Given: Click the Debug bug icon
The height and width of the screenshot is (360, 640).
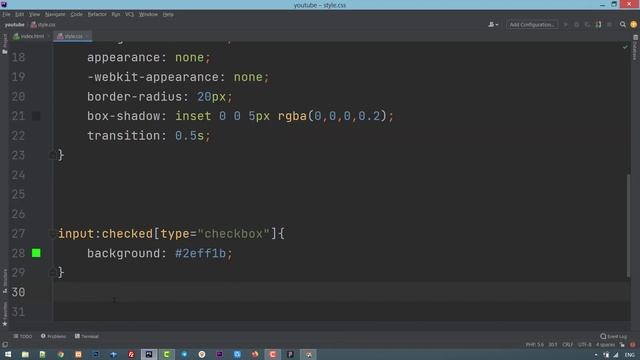Looking at the screenshot, I should pos(577,25).
